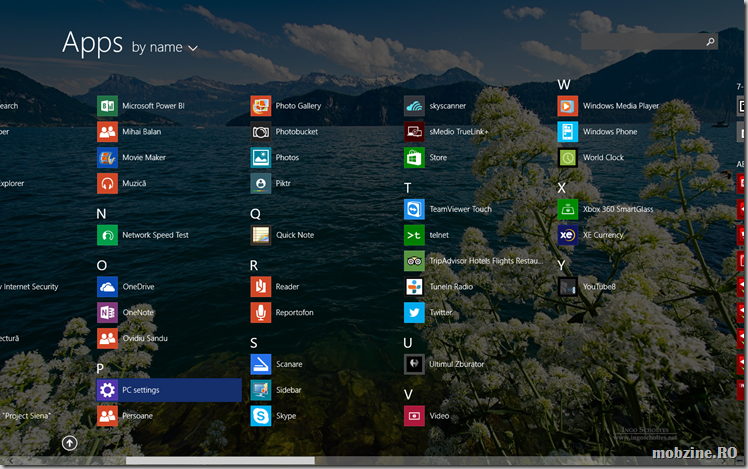
Task: Click the magnifier search button
Action: tap(710, 42)
